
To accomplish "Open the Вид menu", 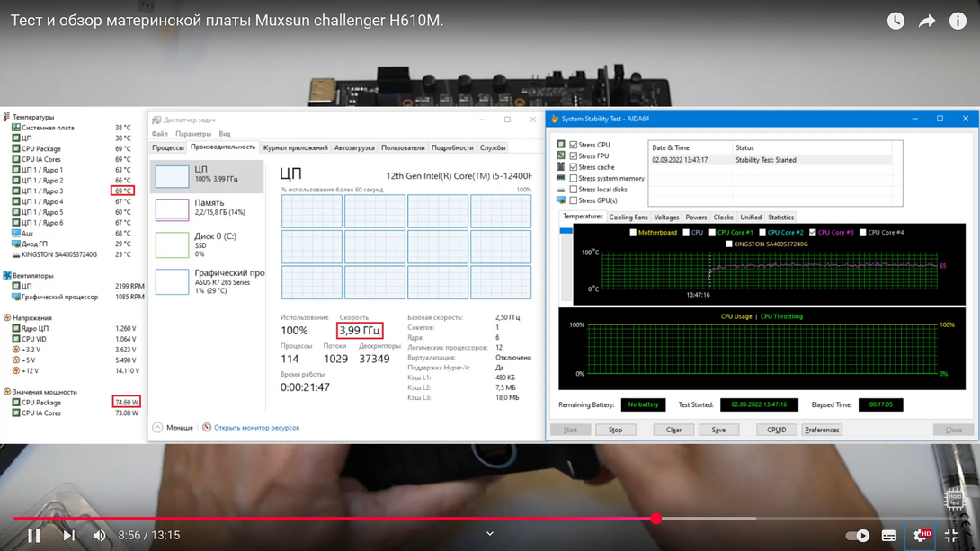I will click(x=225, y=134).
